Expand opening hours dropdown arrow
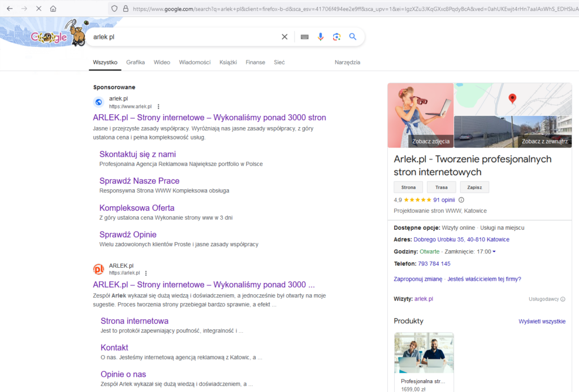 (494, 251)
